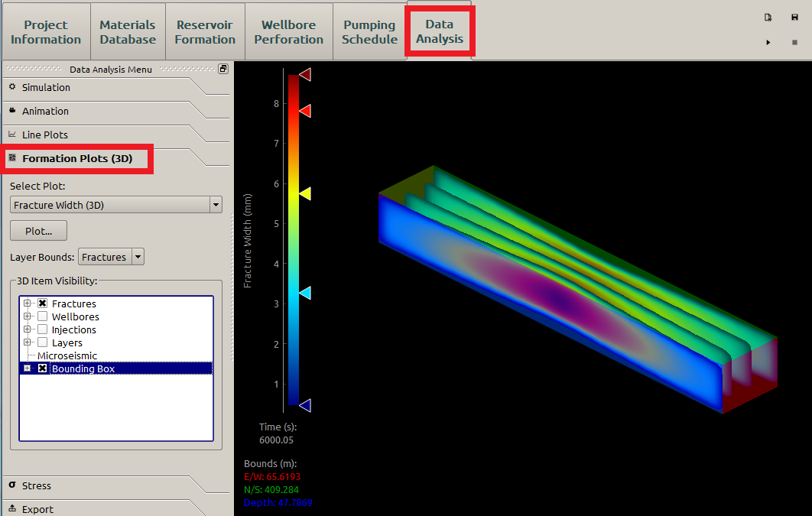Click the time value "6000.05"
This screenshot has width=812, height=516.
click(277, 440)
